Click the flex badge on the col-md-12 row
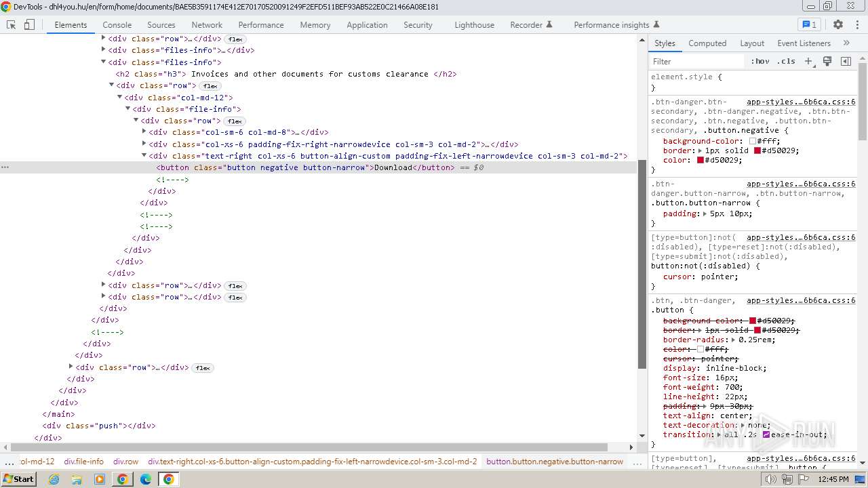The width and height of the screenshot is (868, 488). click(210, 86)
